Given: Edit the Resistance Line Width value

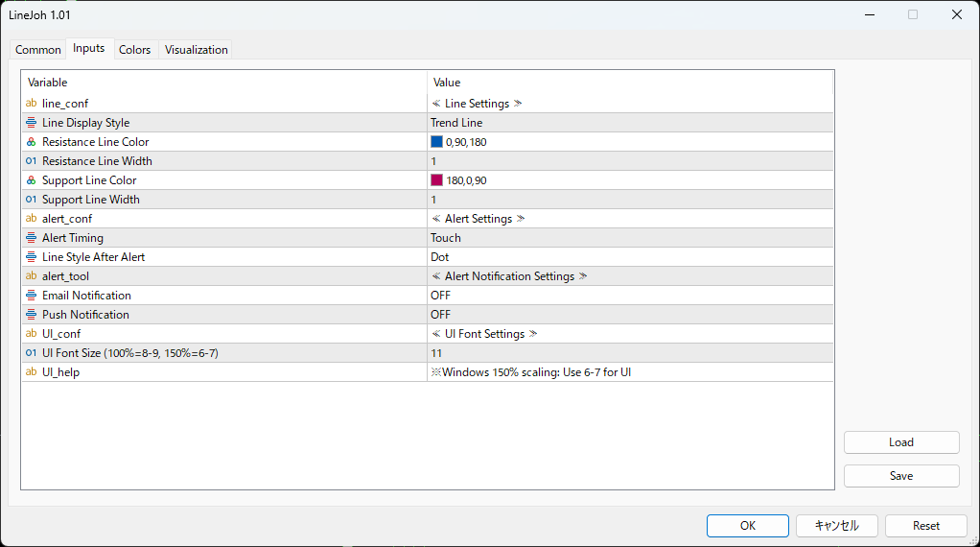Looking at the screenshot, I should [x=630, y=160].
